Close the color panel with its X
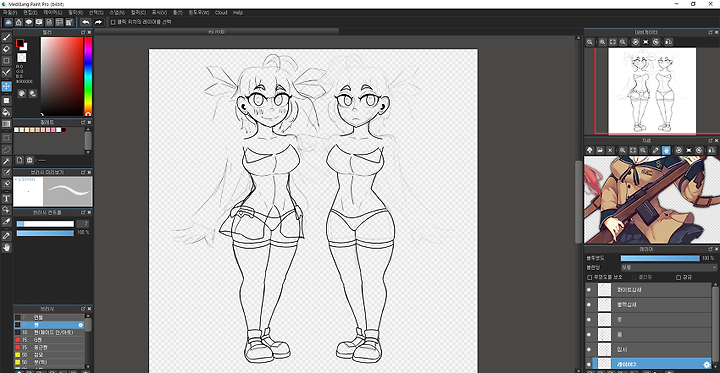The width and height of the screenshot is (720, 373). pyautogui.click(x=90, y=32)
